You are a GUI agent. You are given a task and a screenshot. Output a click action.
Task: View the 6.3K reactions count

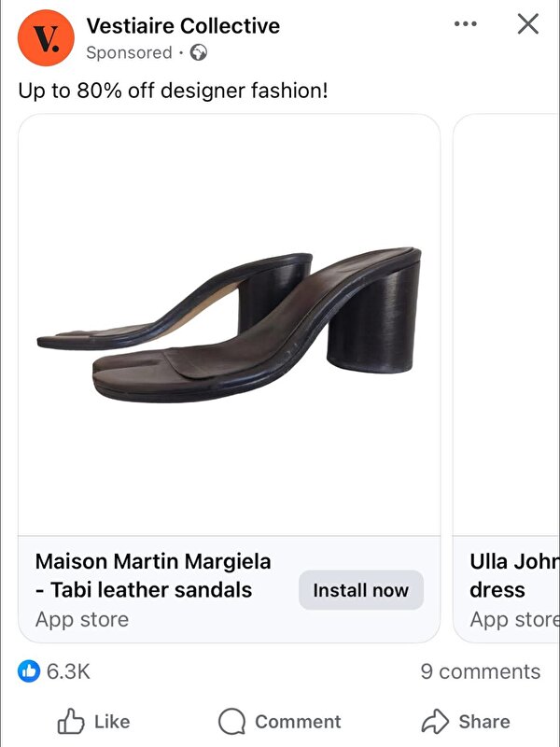click(68, 671)
